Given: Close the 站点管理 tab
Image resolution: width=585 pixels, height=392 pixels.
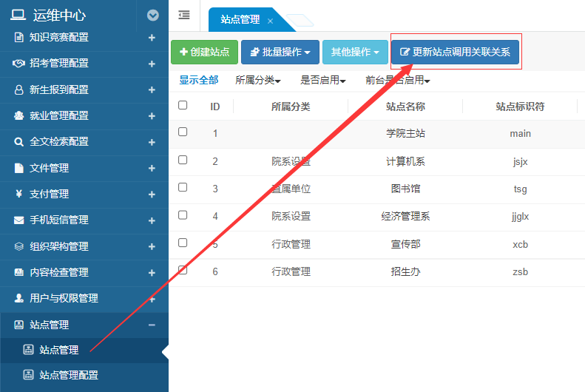Looking at the screenshot, I should coord(270,21).
